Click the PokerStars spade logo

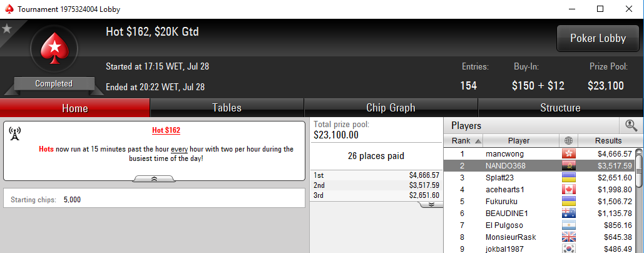tap(54, 49)
